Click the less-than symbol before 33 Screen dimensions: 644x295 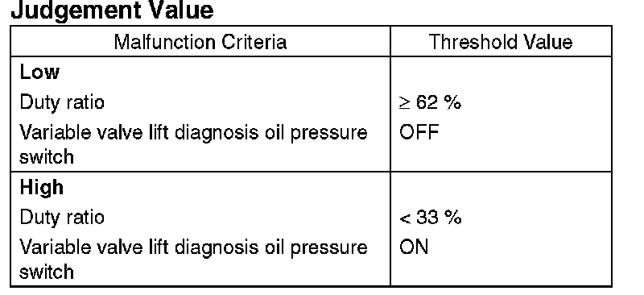coord(405,218)
